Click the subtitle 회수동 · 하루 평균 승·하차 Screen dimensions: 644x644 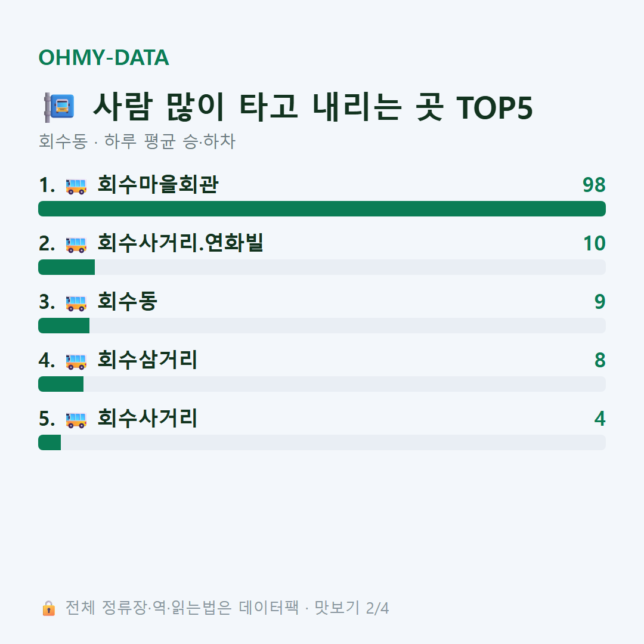click(x=137, y=141)
